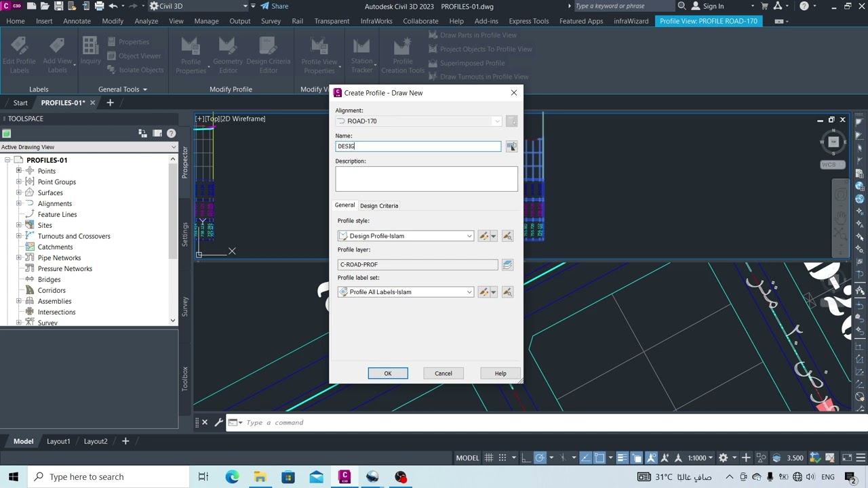This screenshot has width=868, height=488.
Task: Open File Explorer from the taskbar
Action: coord(260,476)
